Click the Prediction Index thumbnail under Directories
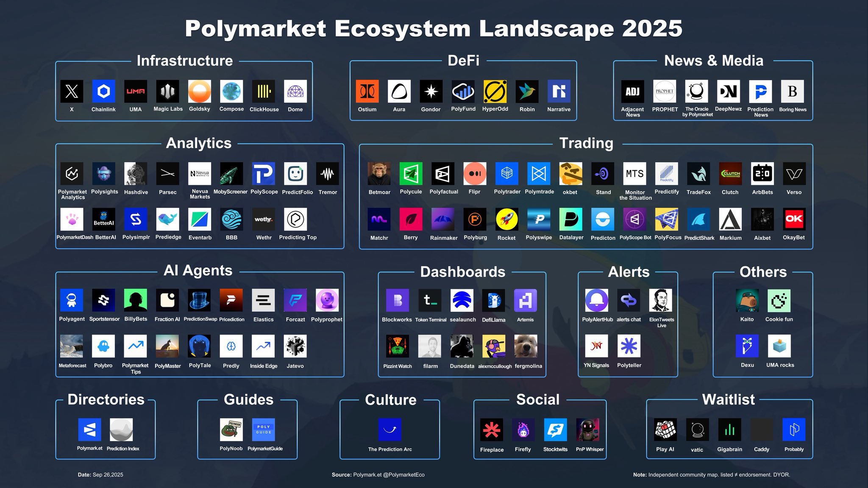The image size is (868, 488). click(122, 429)
